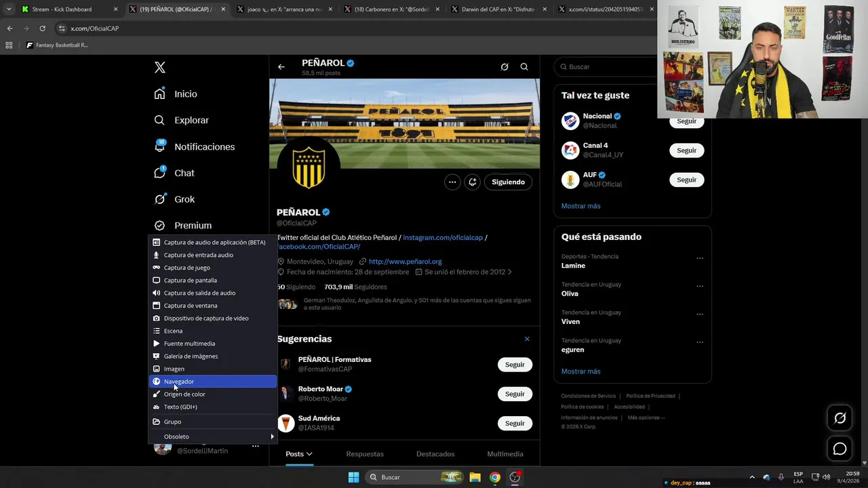Open the Posts tab dropdown
The width and height of the screenshot is (868, 488).
tap(299, 454)
